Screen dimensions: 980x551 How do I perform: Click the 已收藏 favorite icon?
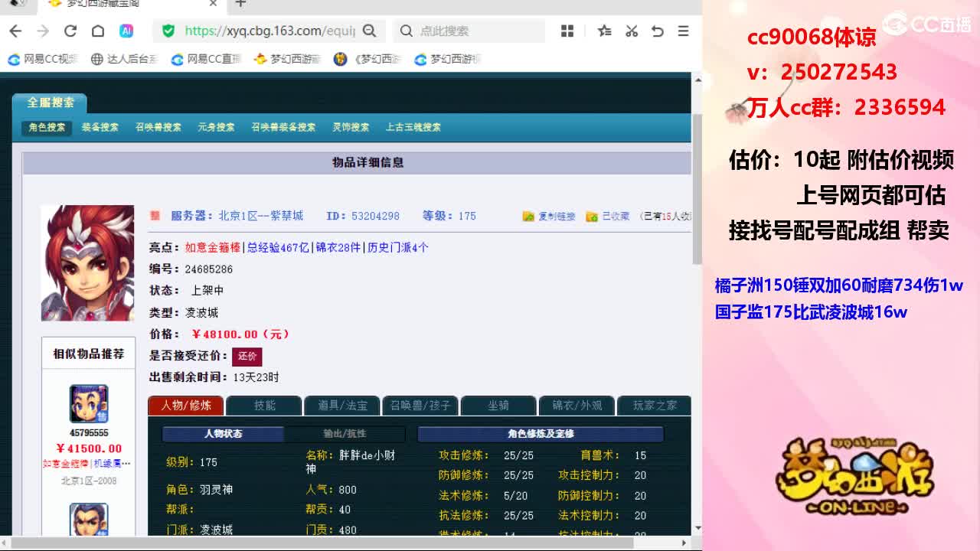[592, 217]
